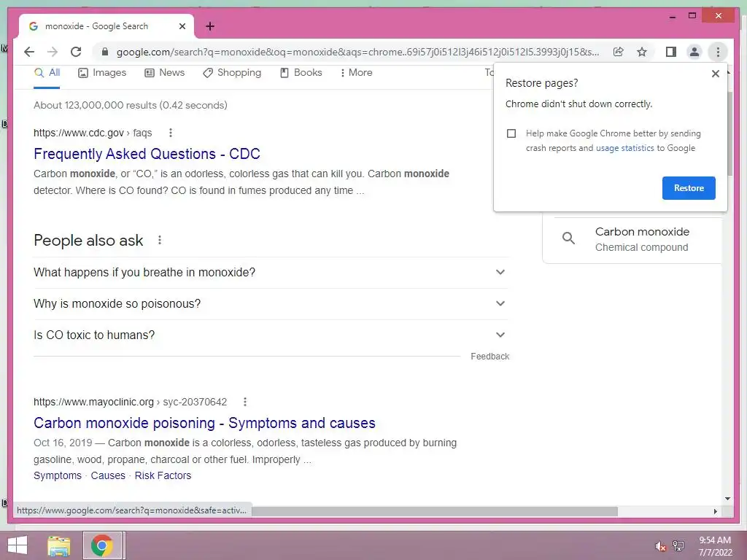Open options menu for mayoclinic.org result

tap(245, 402)
